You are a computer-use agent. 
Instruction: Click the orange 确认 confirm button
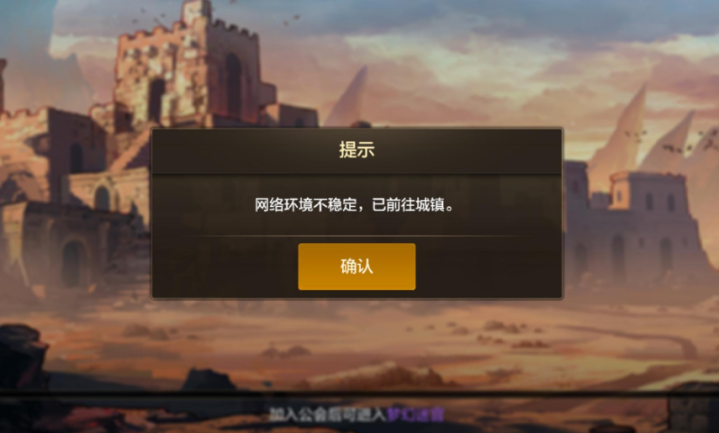coord(357,266)
